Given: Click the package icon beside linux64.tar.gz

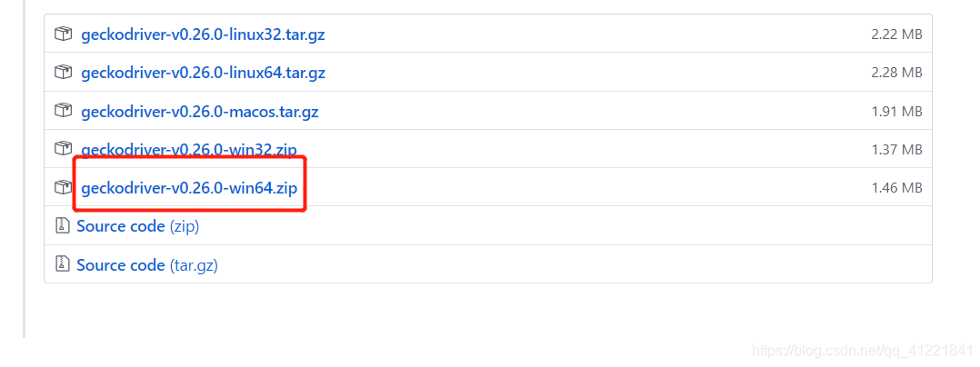Looking at the screenshot, I should point(63,73).
